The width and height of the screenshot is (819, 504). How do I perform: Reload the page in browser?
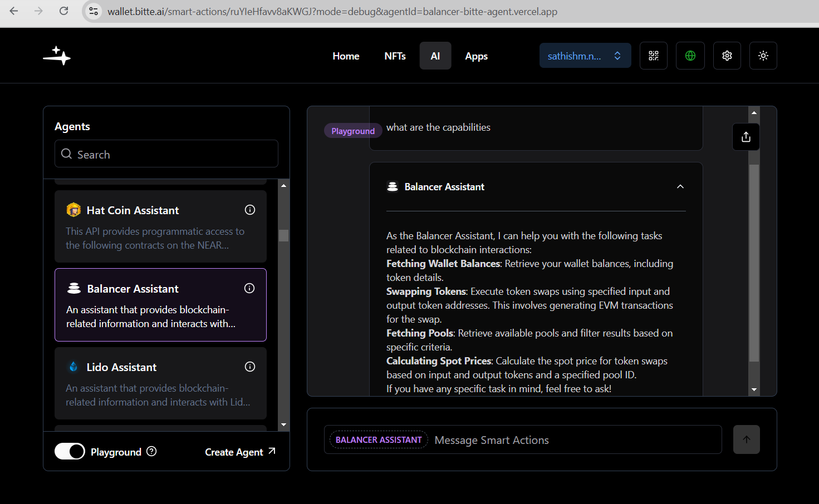(64, 11)
